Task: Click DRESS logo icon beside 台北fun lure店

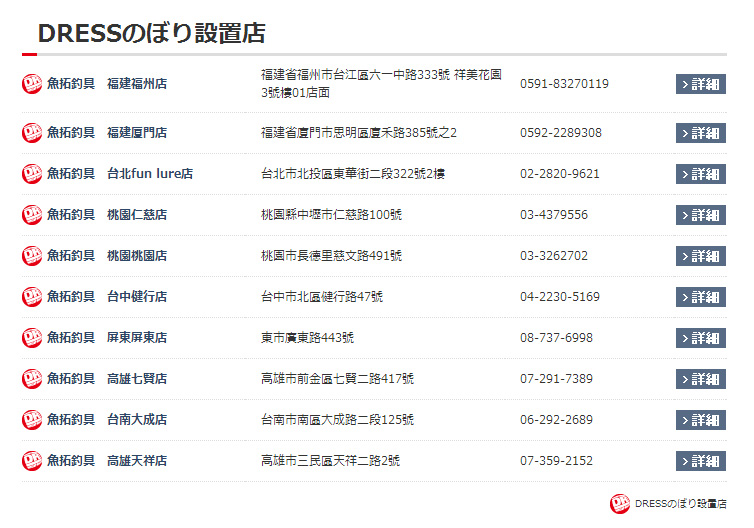Action: click(32, 174)
